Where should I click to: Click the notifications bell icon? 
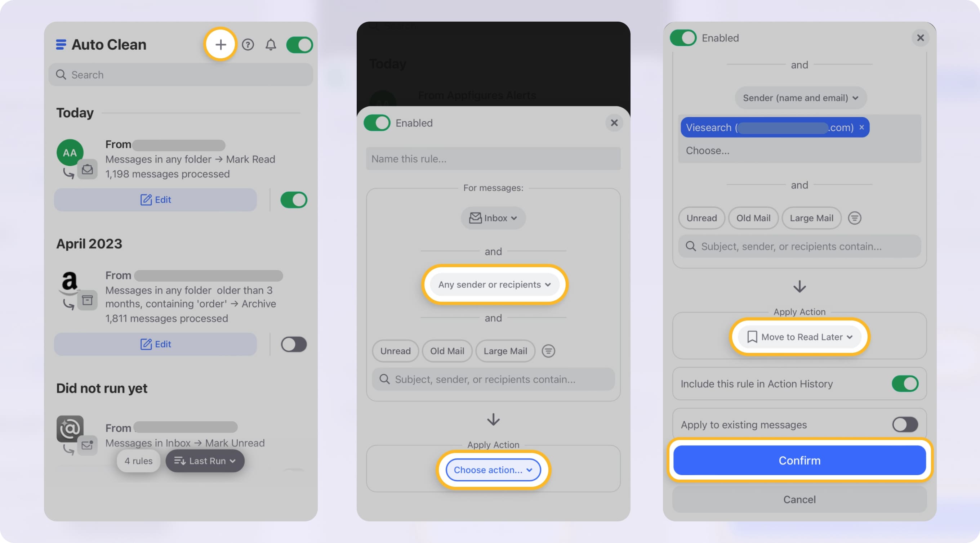271,45
